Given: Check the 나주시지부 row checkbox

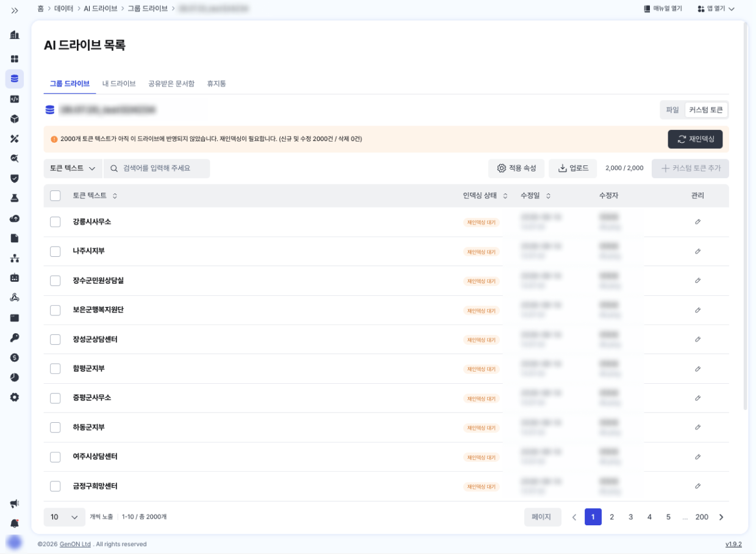Looking at the screenshot, I should pos(55,251).
